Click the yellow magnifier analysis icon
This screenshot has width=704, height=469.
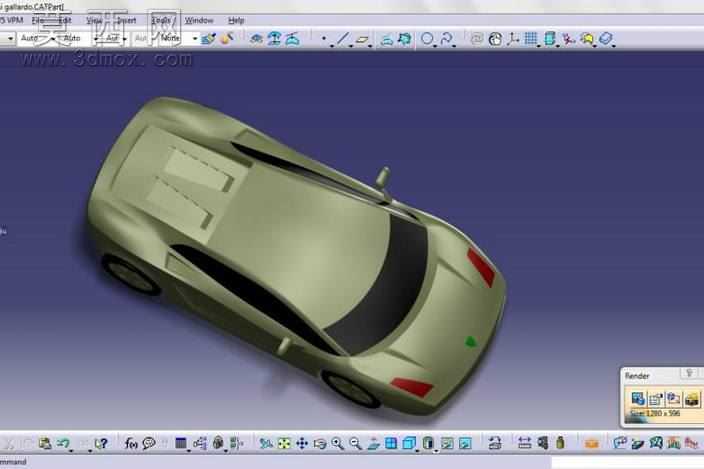(x=587, y=39)
